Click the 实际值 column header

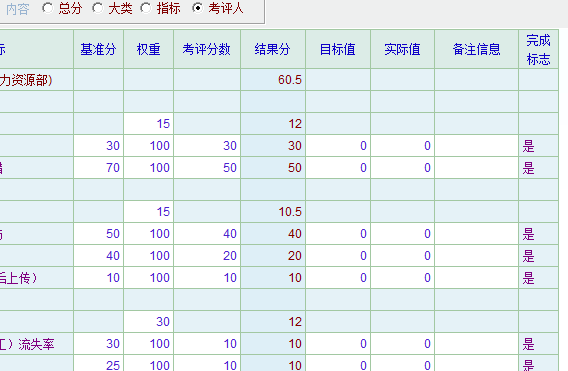pos(402,49)
